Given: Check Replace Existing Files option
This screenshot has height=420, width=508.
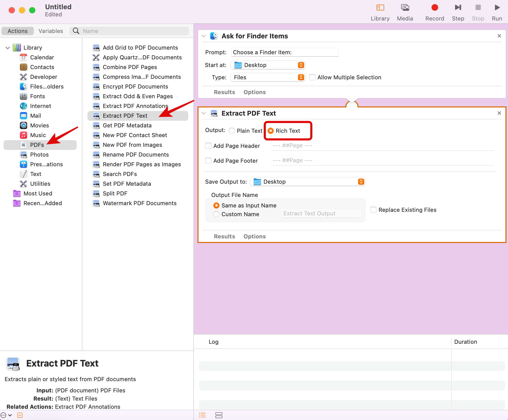Looking at the screenshot, I should pyautogui.click(x=373, y=210).
